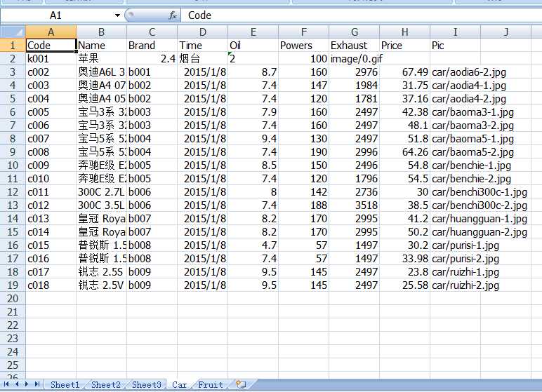542x392 pixels.
Task: Select the Exhaust header cell
Action: (x=355, y=46)
